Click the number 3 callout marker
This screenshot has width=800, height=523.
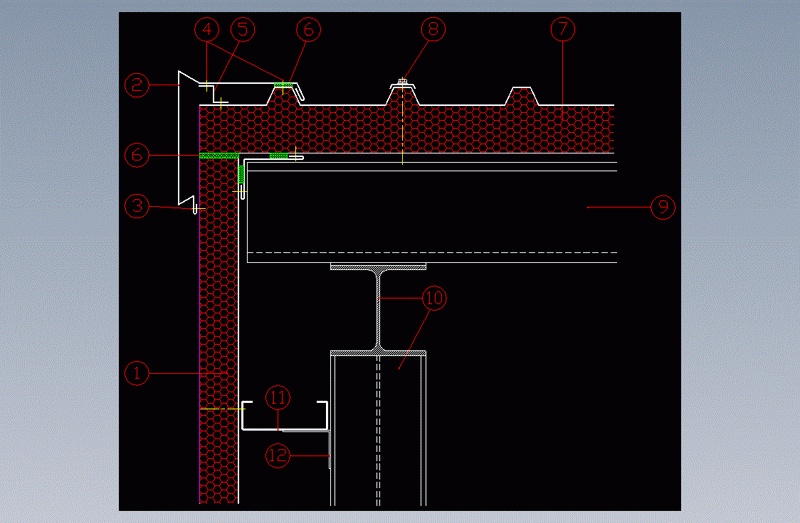136,207
